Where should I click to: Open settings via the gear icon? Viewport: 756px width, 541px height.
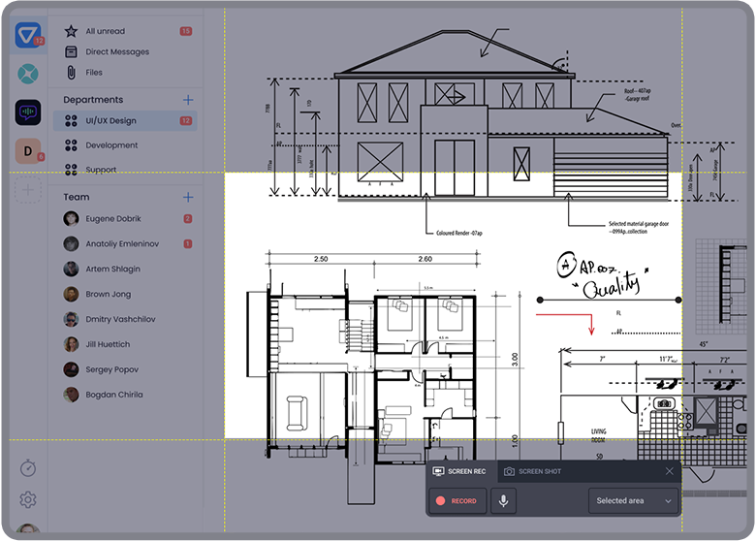(28, 500)
